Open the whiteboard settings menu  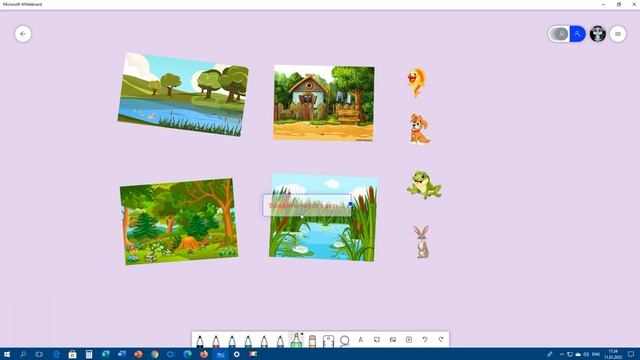618,34
